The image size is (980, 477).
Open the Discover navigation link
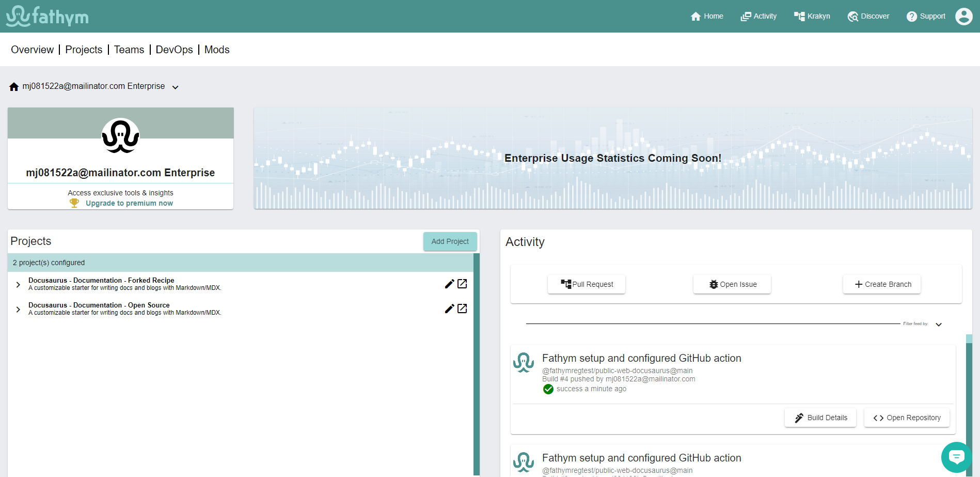[868, 16]
